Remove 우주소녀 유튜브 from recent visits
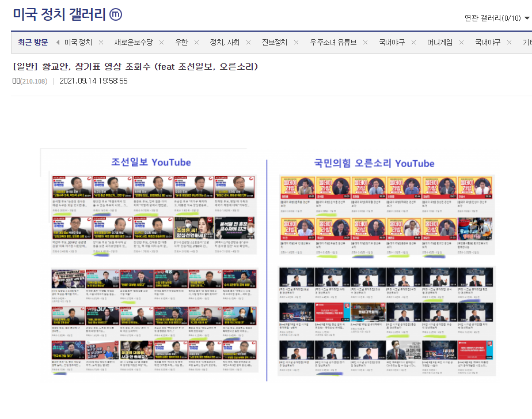Screen dimensions: 532x419 tap(365, 43)
